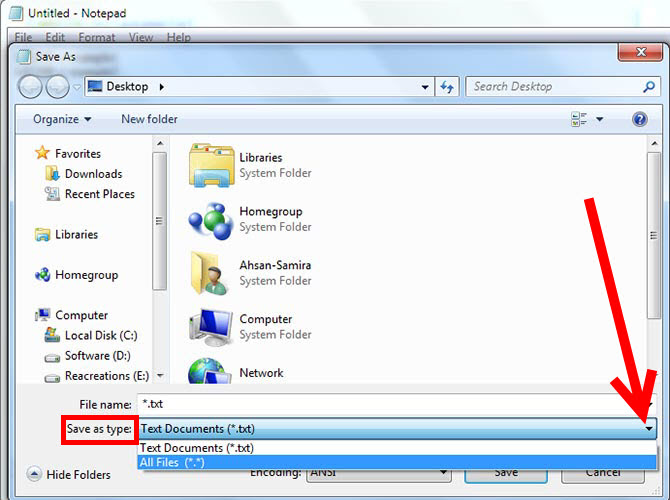This screenshot has height=500, width=670.
Task: Click the search magnifier icon
Action: pyautogui.click(x=649, y=87)
